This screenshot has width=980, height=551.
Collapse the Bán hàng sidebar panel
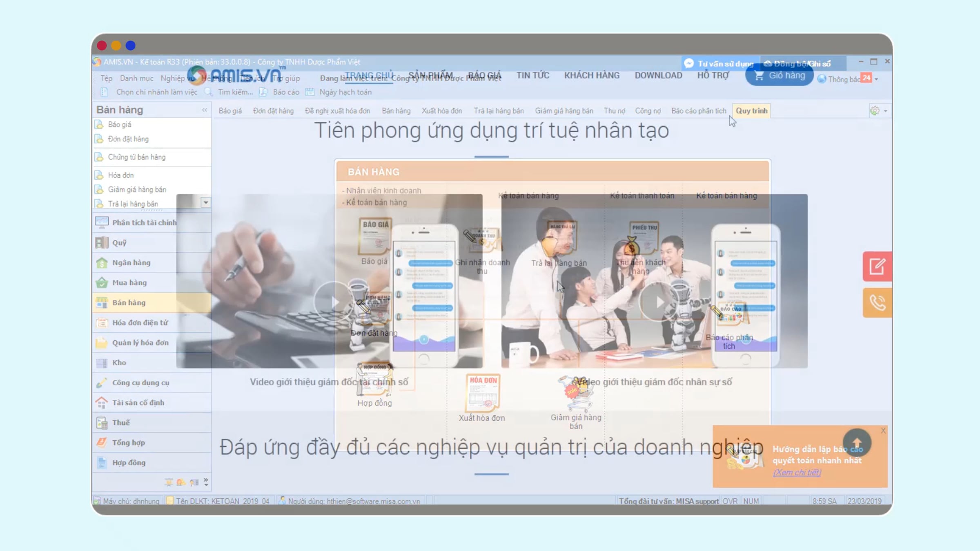coord(205,110)
